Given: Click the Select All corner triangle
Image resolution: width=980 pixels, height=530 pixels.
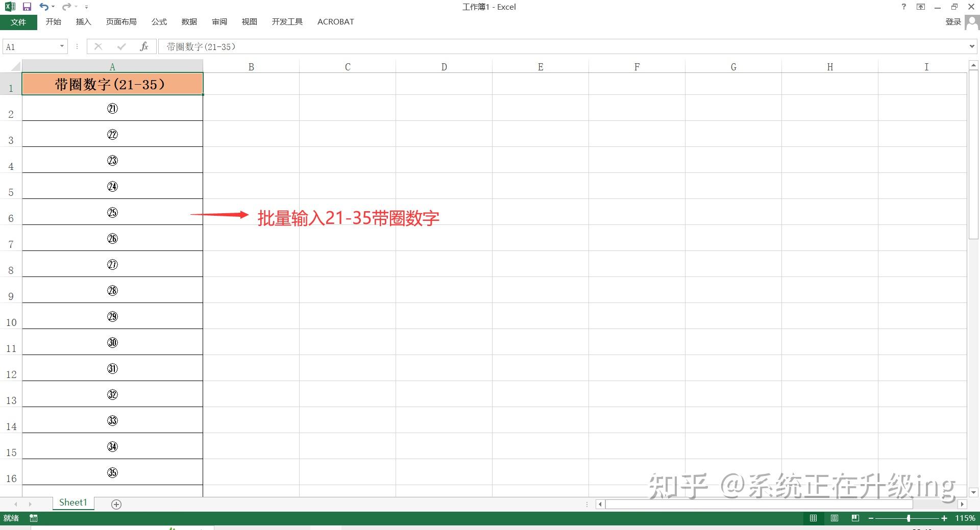Looking at the screenshot, I should (x=15, y=66).
